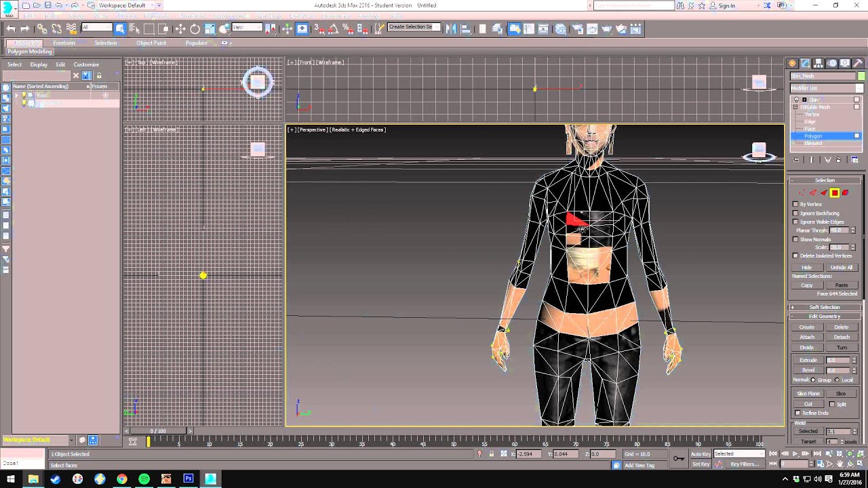
Task: Open Create Selection Set dropdown
Action: pos(414,28)
